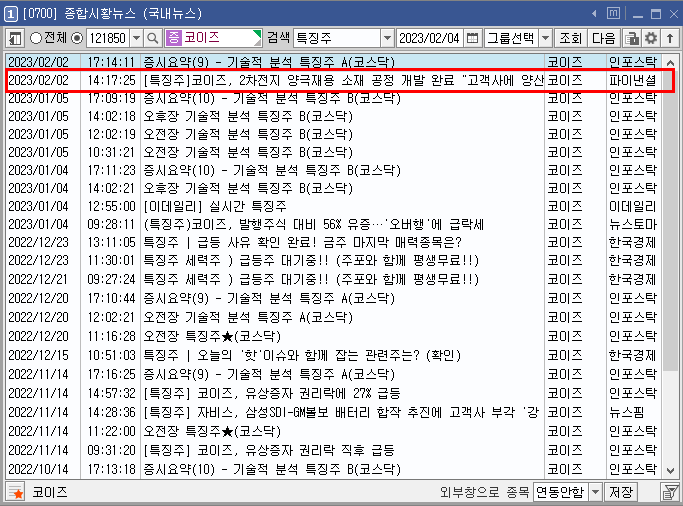Viewport: 683px width, 506px height.
Task: Open the 2022/12/20 12:02:21 오전장 기술적 분석 row
Action: tap(333, 317)
